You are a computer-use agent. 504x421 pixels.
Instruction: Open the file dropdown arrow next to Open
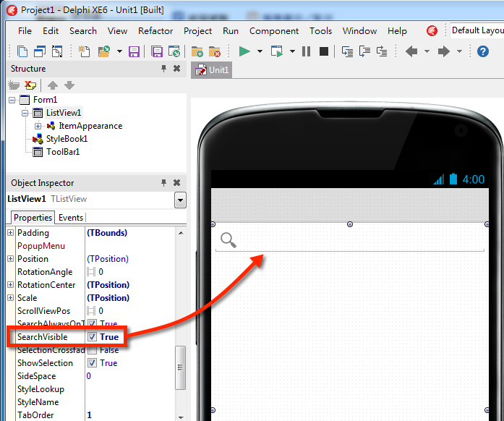(x=119, y=51)
